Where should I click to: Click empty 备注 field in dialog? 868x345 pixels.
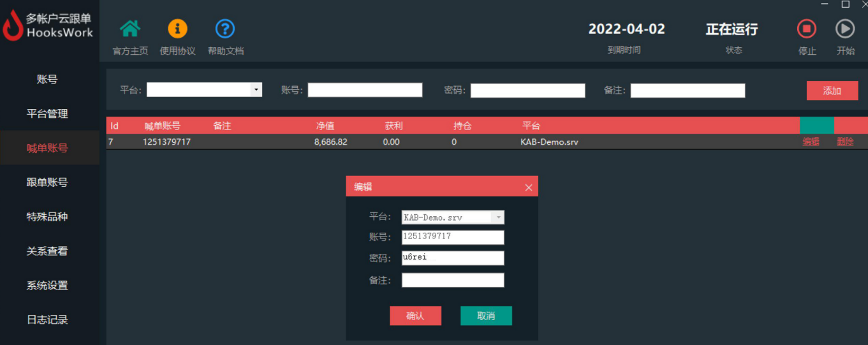453,280
